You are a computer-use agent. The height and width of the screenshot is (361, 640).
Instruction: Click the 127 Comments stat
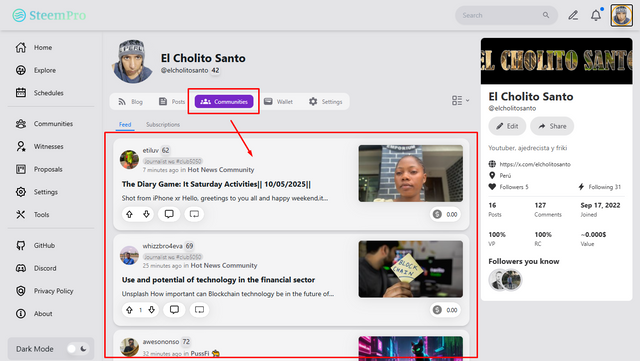(548, 209)
